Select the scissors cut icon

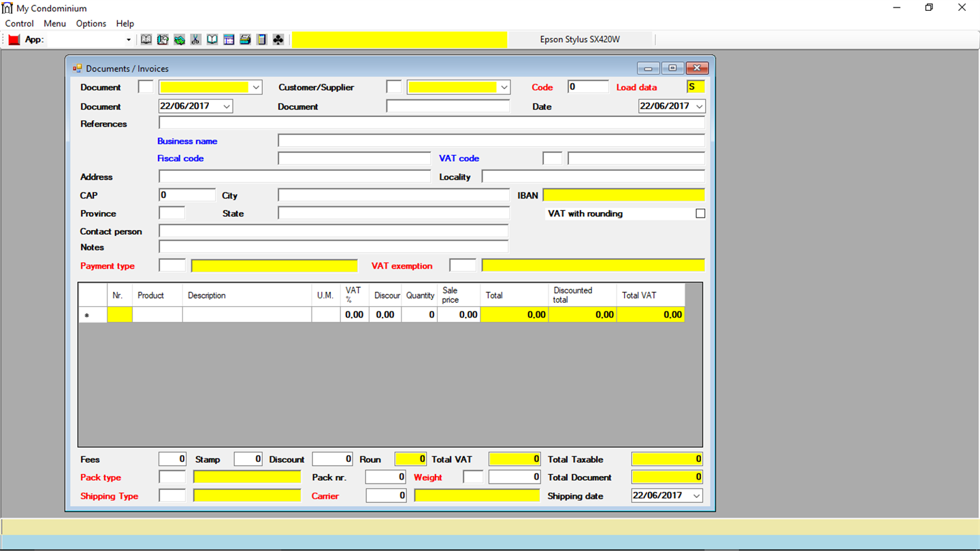(196, 39)
